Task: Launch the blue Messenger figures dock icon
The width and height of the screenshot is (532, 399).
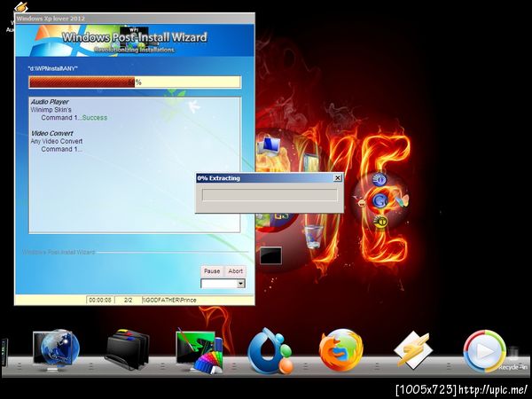Action: tap(270, 351)
